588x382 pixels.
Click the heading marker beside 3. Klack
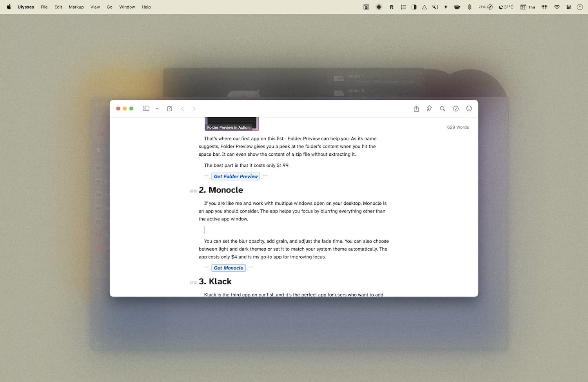tap(193, 282)
